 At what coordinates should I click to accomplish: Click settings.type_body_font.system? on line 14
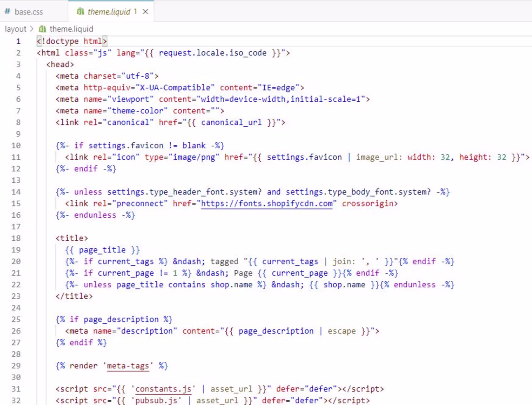pos(358,192)
